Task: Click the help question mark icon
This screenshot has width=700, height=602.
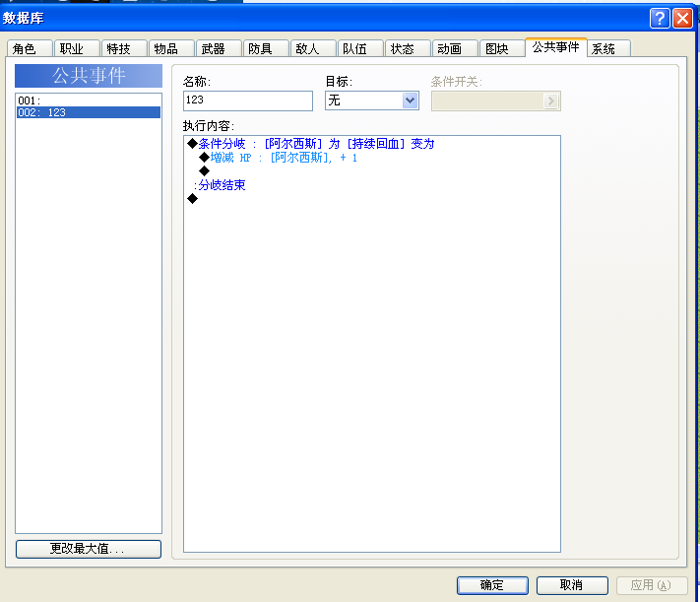Action: click(x=660, y=19)
